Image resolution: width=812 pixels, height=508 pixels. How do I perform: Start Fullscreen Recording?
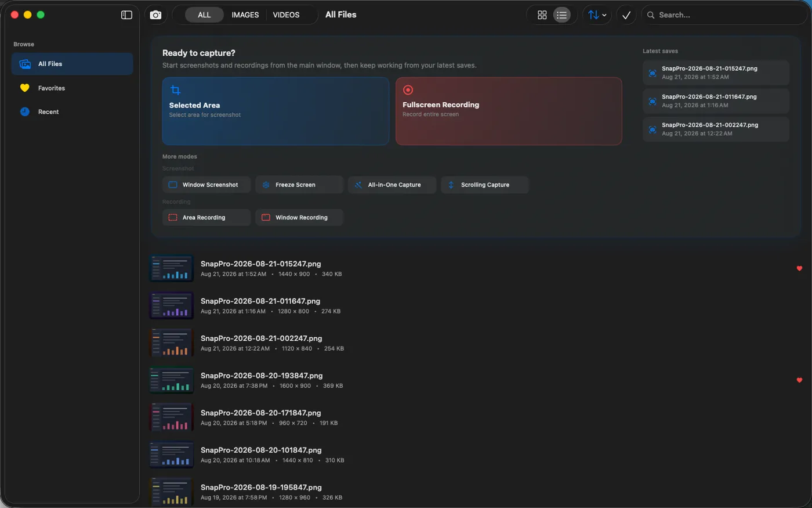coord(509,111)
